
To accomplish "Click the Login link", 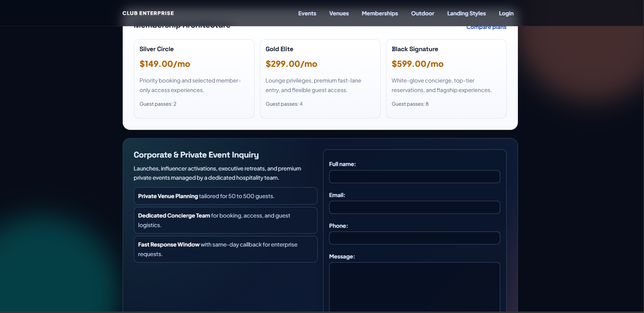I will (x=506, y=13).
